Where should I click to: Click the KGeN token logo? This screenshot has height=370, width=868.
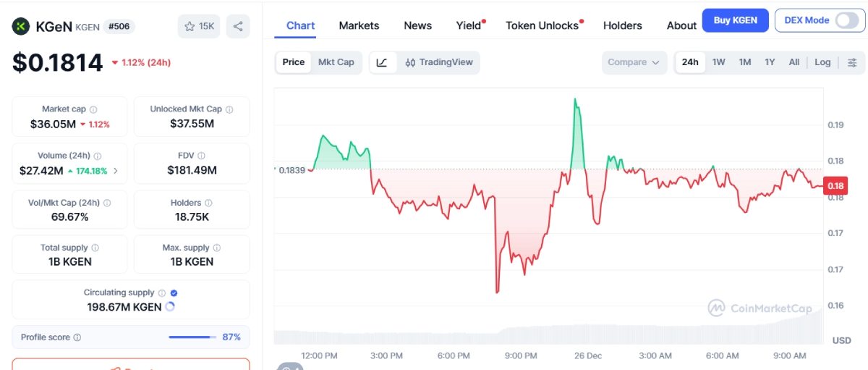point(21,27)
